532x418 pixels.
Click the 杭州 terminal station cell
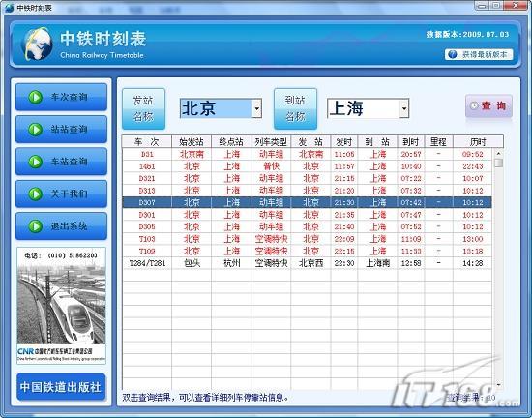click(x=232, y=263)
